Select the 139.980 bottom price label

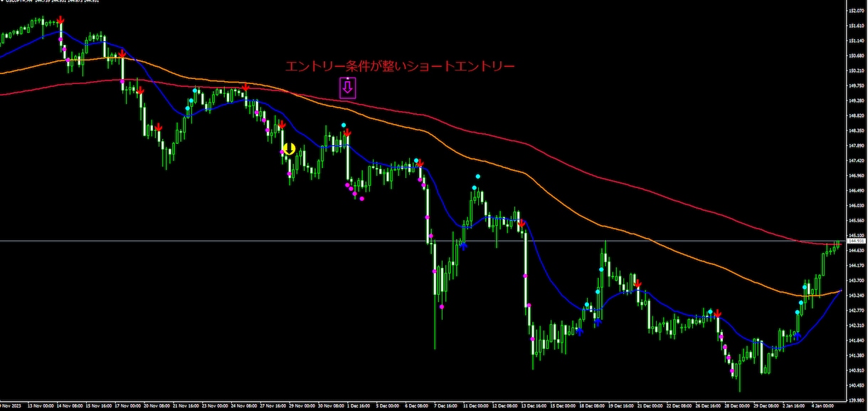coord(857,400)
